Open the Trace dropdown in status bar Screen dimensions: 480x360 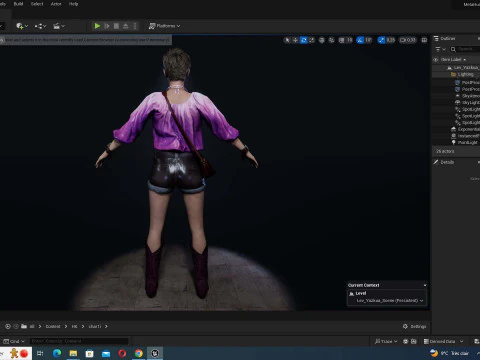[386, 341]
